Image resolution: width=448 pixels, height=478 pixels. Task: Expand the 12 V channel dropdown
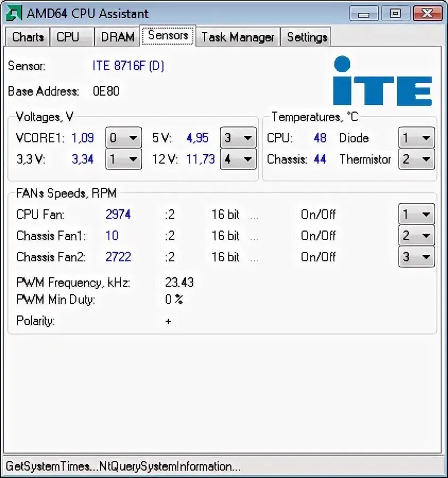238,159
